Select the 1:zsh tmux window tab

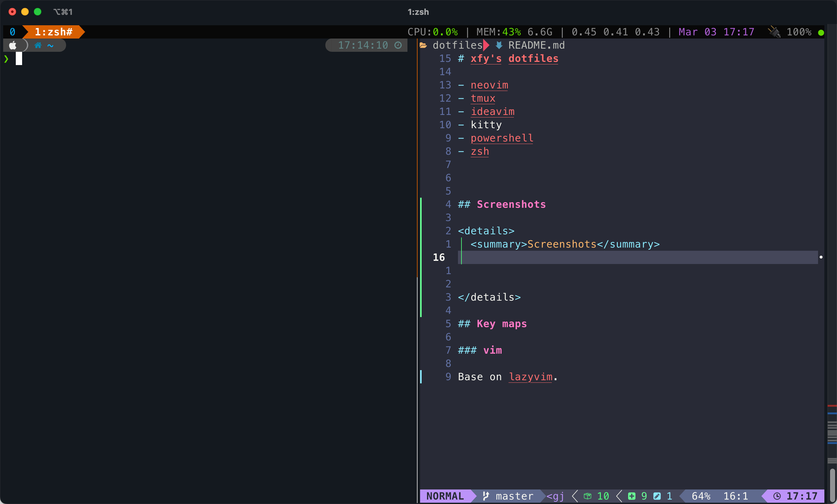point(54,32)
